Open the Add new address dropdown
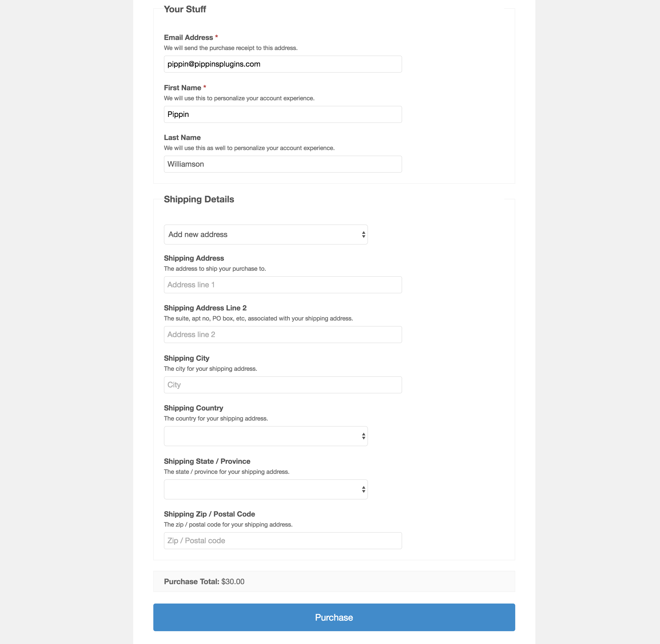The image size is (660, 644). point(266,234)
